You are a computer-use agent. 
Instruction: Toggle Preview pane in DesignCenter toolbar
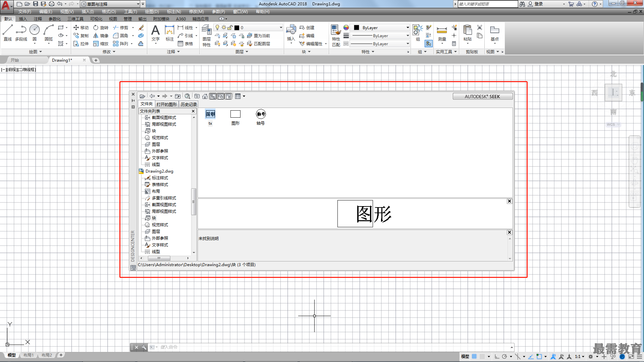pos(221,96)
